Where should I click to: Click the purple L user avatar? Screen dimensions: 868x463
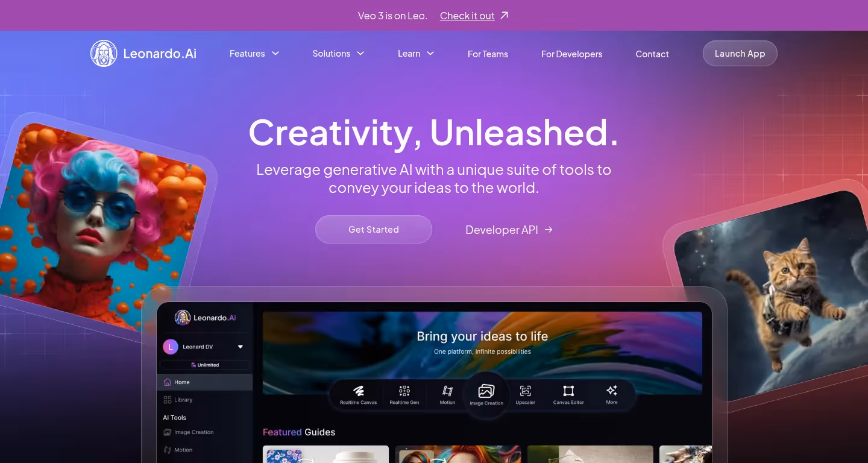tap(171, 347)
